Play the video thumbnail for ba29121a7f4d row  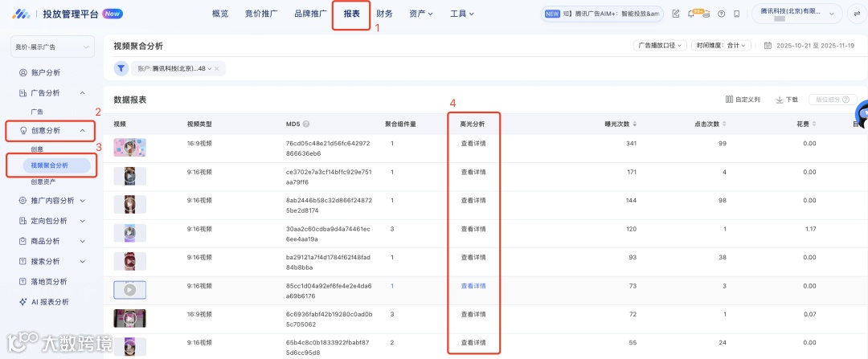click(130, 261)
